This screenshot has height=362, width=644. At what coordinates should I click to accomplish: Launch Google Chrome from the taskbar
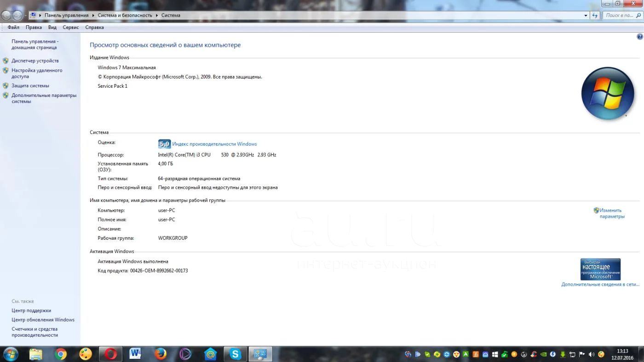[x=61, y=354]
